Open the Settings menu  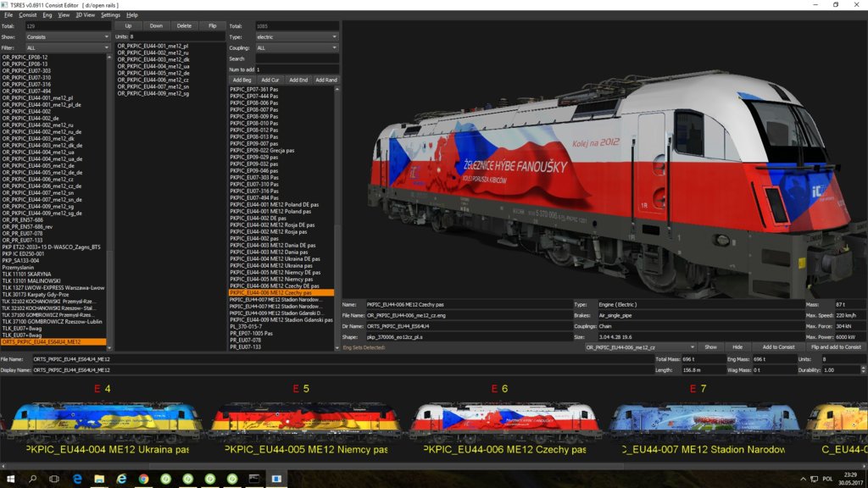click(110, 15)
